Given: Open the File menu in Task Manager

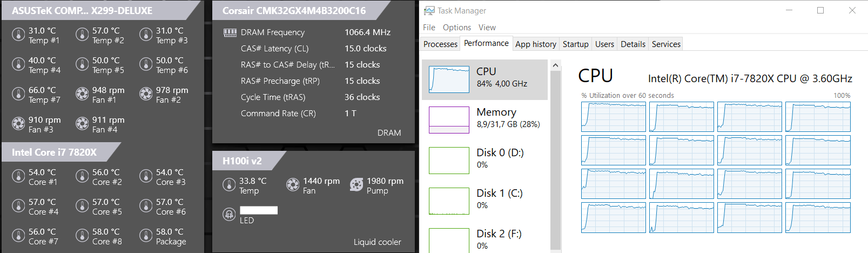Looking at the screenshot, I should 429,28.
